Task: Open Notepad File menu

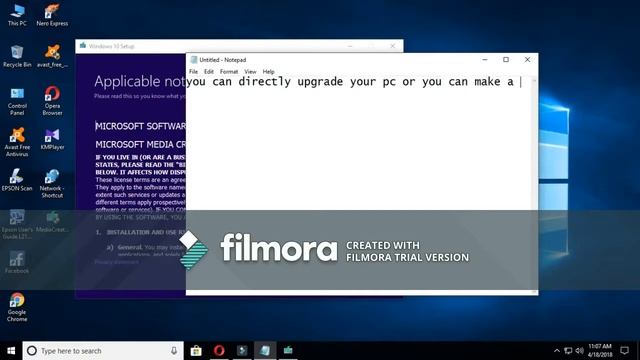Action: click(193, 72)
